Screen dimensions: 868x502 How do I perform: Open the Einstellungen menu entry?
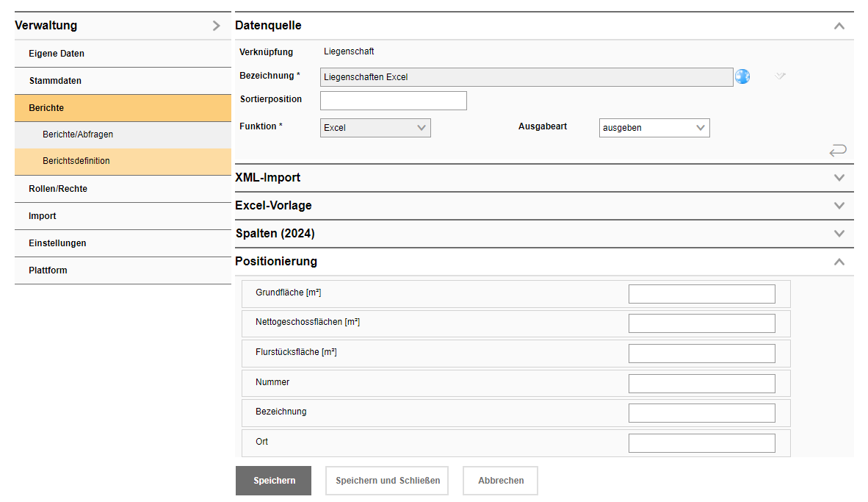click(57, 243)
